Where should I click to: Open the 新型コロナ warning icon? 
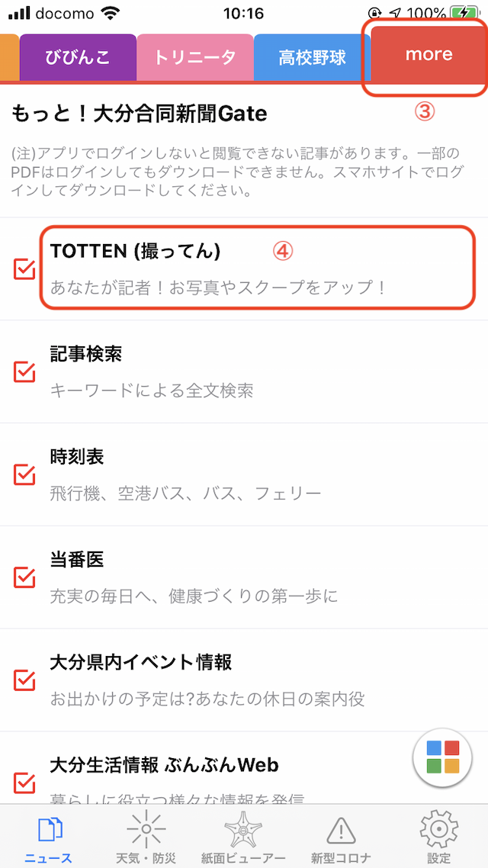[340, 829]
